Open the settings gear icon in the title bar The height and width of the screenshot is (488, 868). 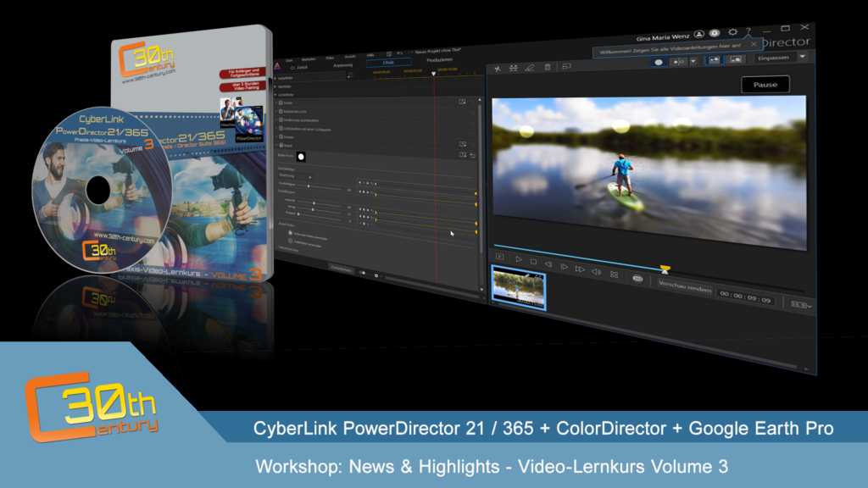(x=732, y=32)
